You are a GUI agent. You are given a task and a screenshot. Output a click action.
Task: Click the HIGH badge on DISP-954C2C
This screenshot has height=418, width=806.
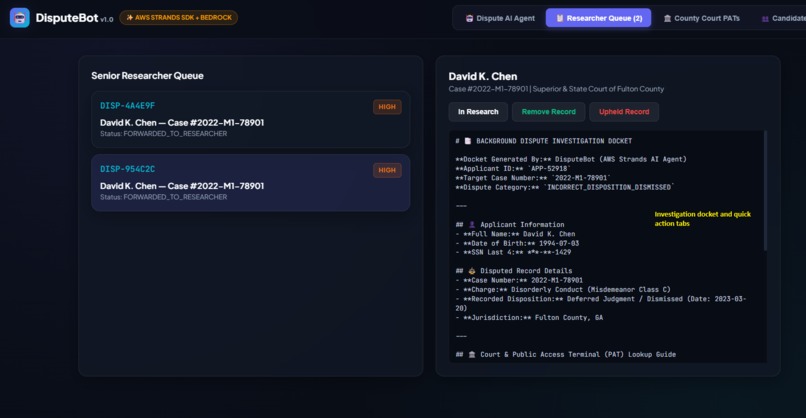tap(387, 170)
